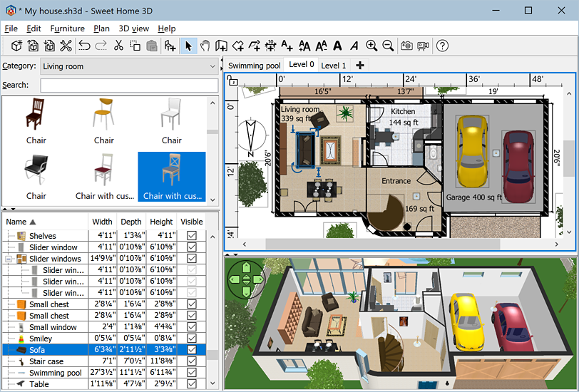This screenshot has width=579, height=392.
Task: Open the Preferences tool icon
Action: 66,46
